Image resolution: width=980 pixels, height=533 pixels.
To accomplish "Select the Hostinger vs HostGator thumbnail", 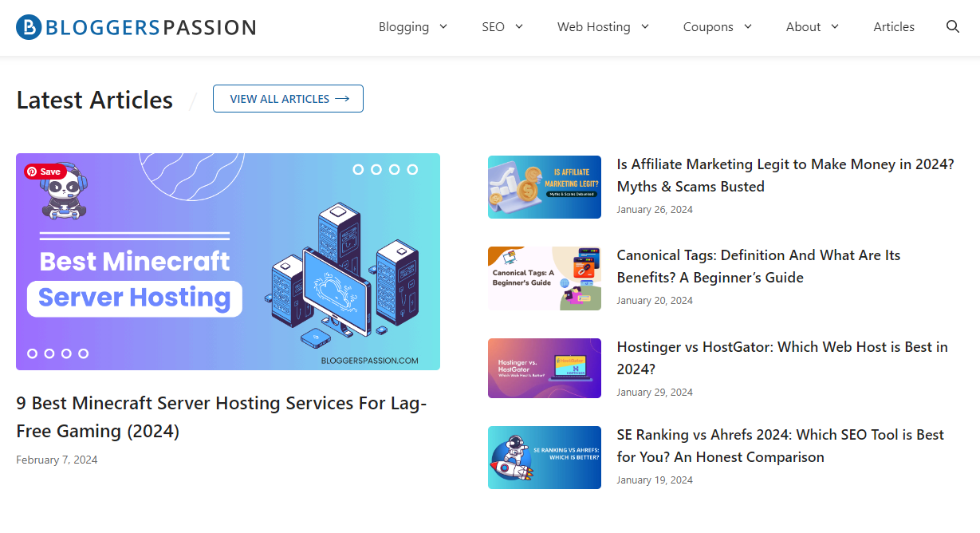I will pyautogui.click(x=544, y=368).
